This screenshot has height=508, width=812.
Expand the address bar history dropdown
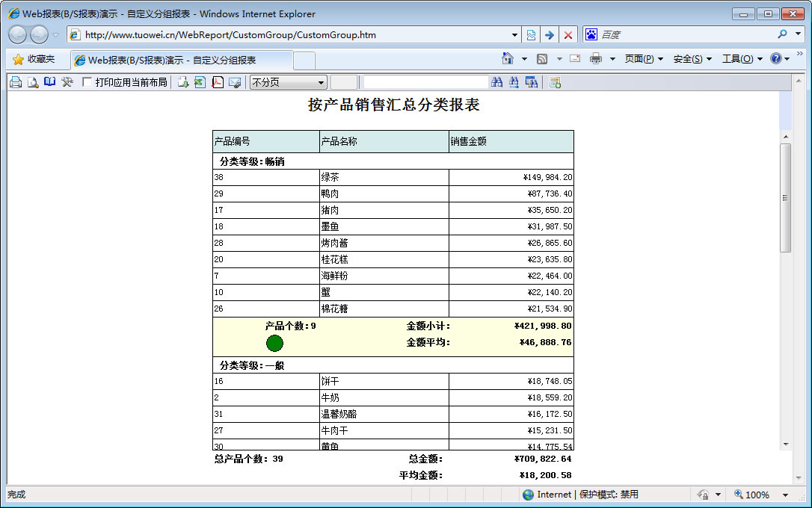tap(514, 35)
